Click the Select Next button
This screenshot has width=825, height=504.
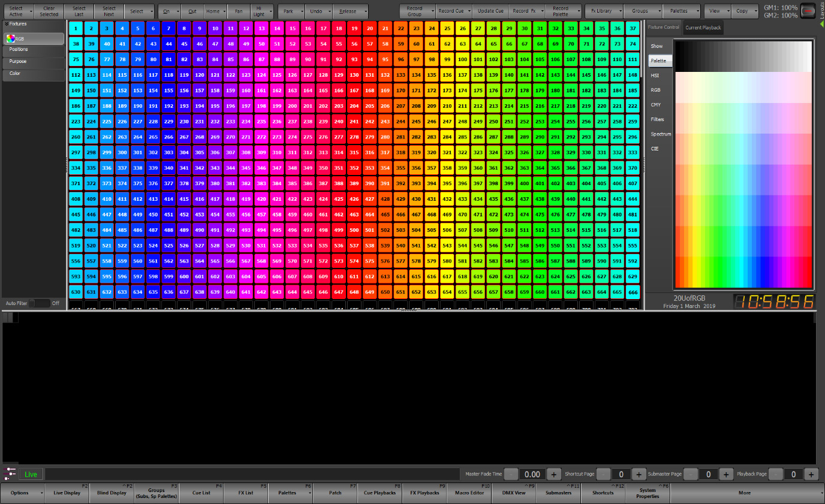(109, 11)
